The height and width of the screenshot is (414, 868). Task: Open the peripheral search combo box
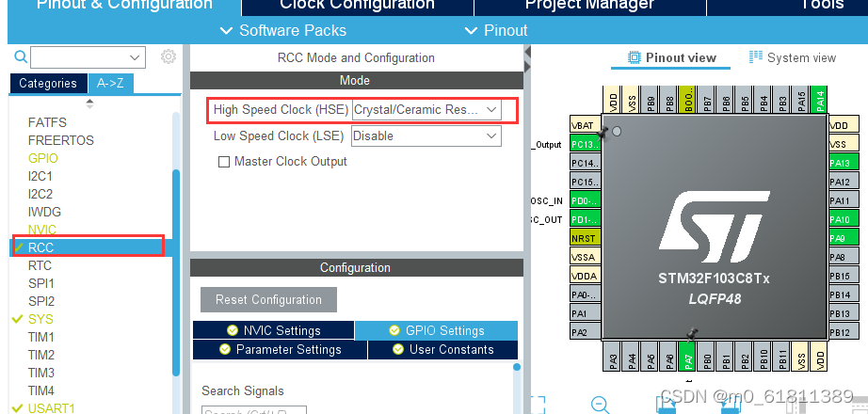(x=88, y=57)
